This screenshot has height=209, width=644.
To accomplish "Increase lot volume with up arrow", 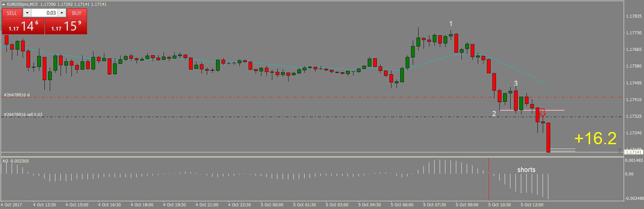I will 62,13.
